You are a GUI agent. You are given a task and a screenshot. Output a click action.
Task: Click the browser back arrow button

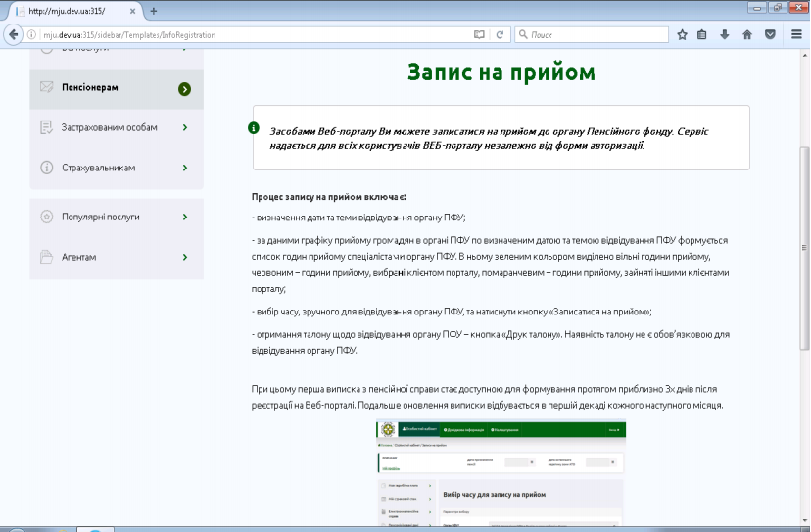click(13, 34)
